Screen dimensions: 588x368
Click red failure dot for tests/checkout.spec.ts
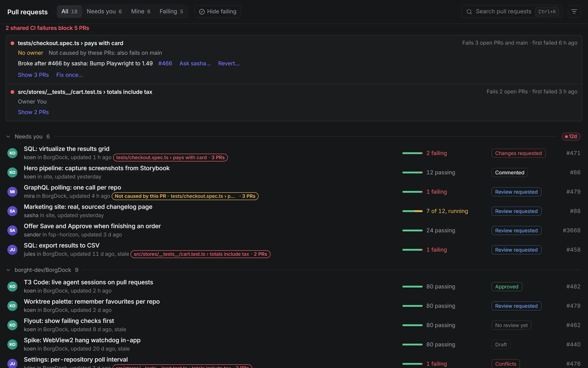point(12,43)
